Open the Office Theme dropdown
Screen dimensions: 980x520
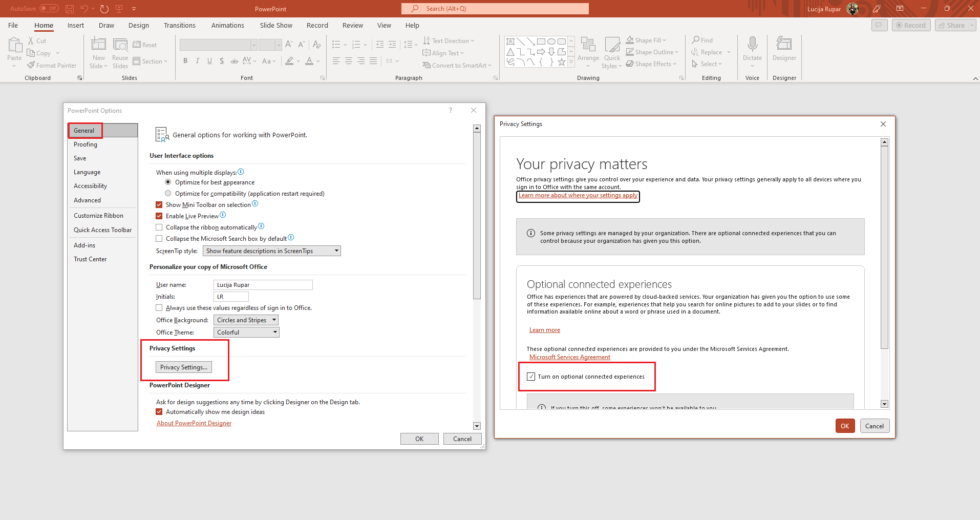pos(246,332)
